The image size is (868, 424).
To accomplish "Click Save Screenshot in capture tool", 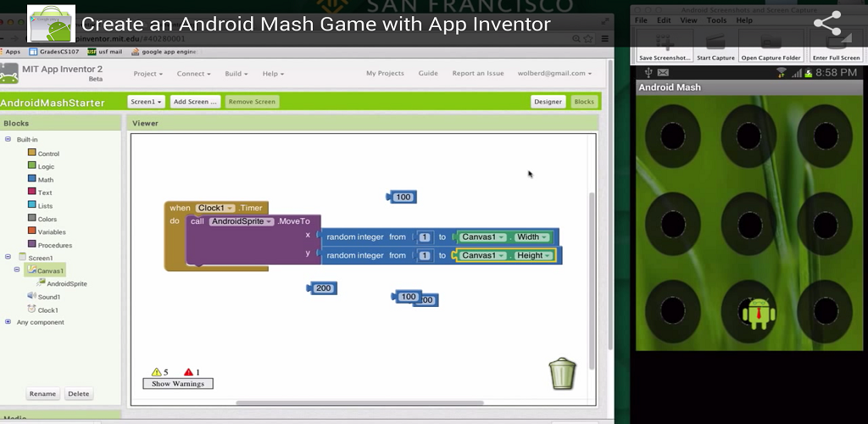I will point(665,46).
